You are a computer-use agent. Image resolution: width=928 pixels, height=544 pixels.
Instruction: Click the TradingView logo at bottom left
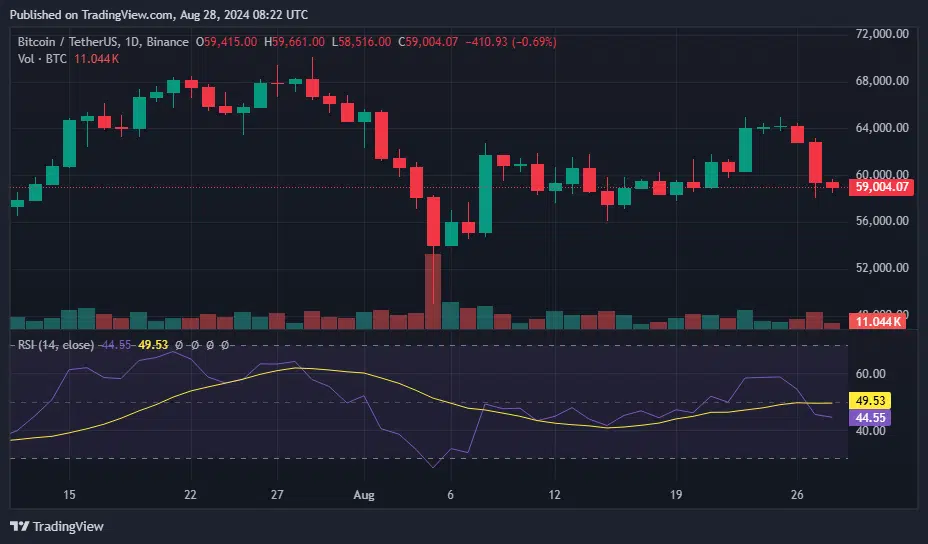tap(57, 526)
